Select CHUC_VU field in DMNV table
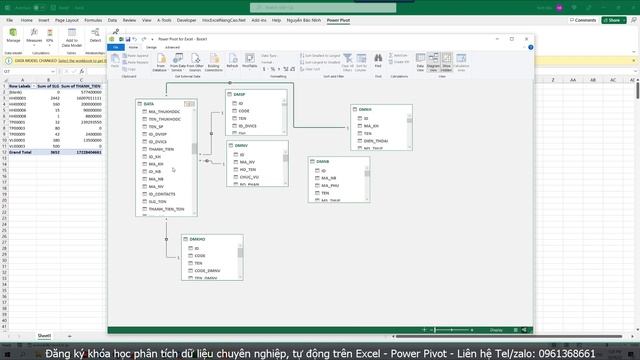 tap(249, 177)
